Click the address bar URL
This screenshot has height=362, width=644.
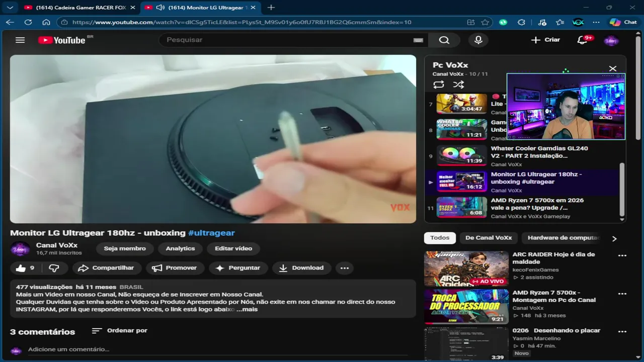pyautogui.click(x=242, y=22)
